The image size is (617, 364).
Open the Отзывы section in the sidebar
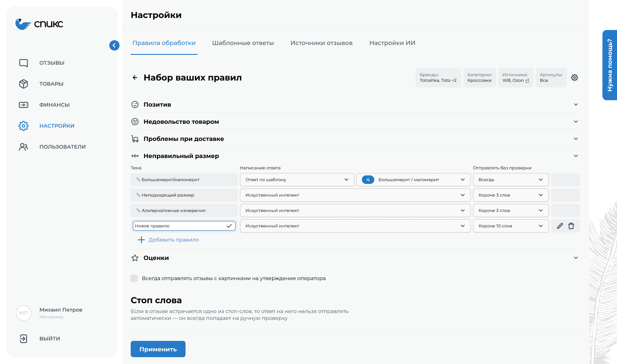24,63
